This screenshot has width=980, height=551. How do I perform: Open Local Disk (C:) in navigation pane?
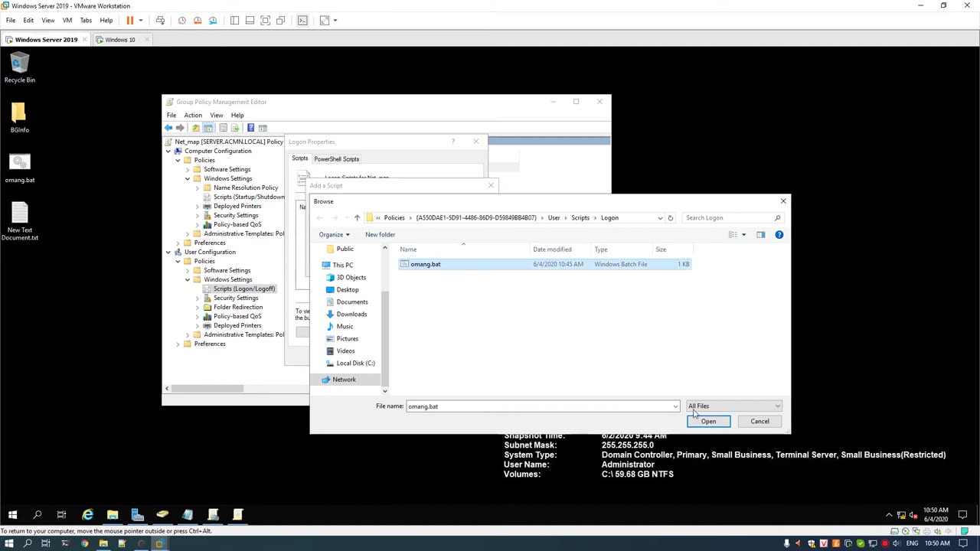pos(355,363)
